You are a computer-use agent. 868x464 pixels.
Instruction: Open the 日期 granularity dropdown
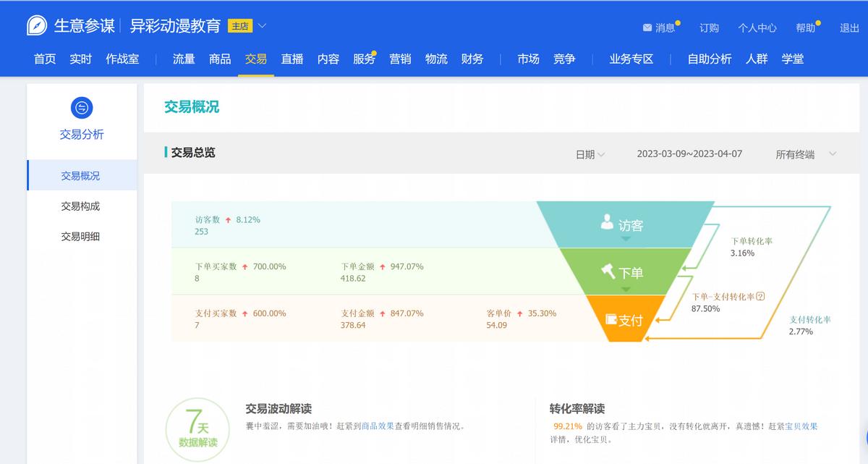[590, 154]
